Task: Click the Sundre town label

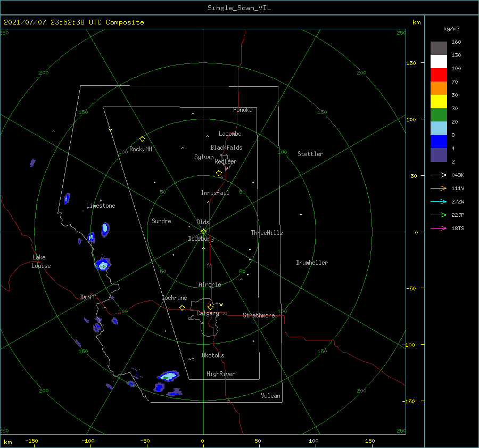Action: tap(161, 221)
